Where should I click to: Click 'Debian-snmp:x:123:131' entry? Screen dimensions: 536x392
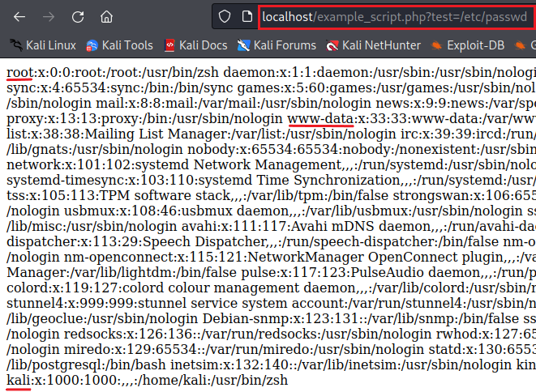point(280,318)
